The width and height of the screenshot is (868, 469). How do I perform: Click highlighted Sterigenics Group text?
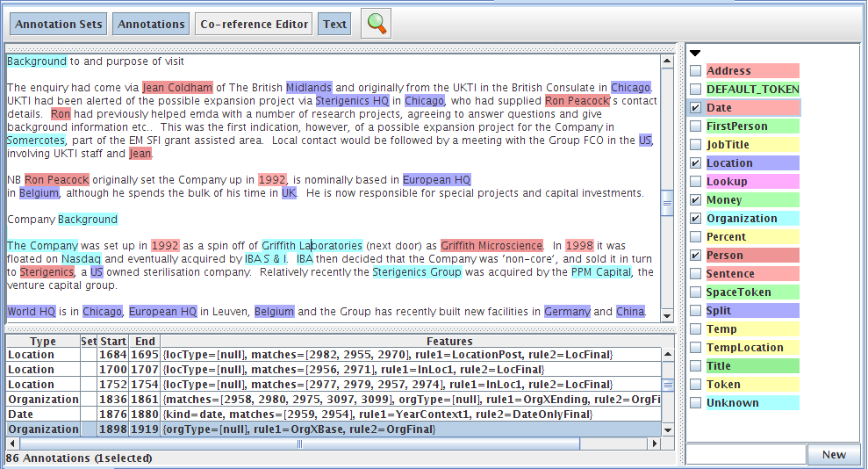417,272
